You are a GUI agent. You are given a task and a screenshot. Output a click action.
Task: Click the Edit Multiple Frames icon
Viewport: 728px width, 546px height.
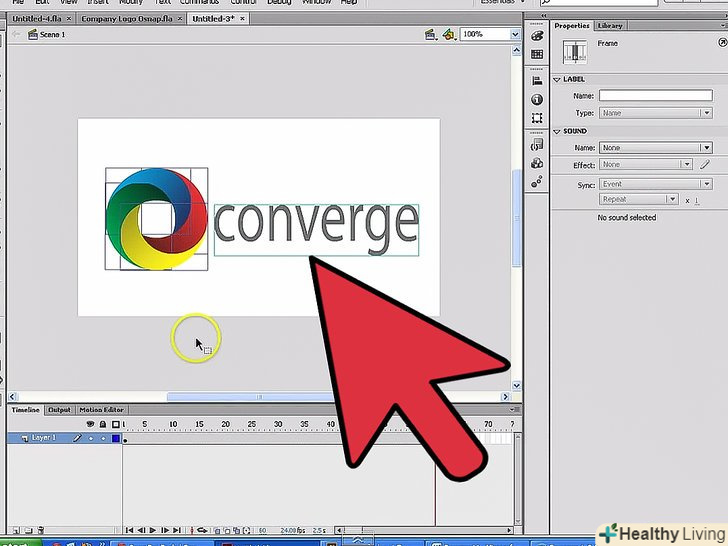tap(237, 530)
